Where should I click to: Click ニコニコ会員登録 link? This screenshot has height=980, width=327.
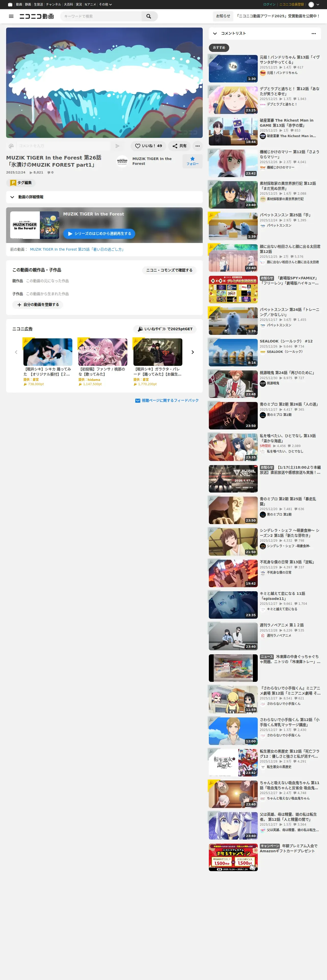(x=292, y=5)
